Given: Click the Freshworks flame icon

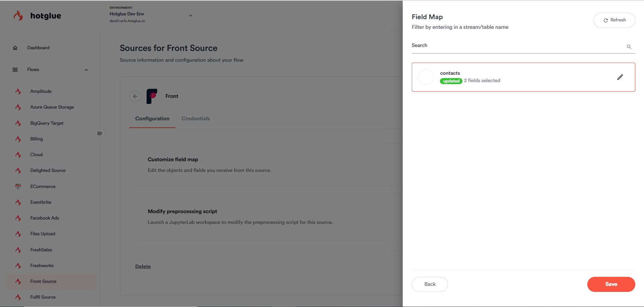Looking at the screenshot, I should coord(18,266).
